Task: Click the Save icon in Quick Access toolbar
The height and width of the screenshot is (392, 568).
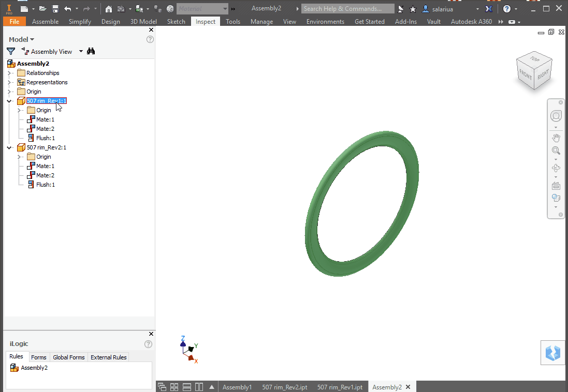Action: [x=55, y=8]
